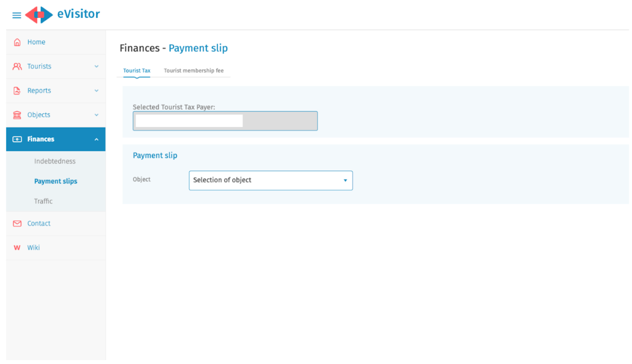The image size is (632, 364).
Task: Click the Reports document icon
Action: coord(17,91)
